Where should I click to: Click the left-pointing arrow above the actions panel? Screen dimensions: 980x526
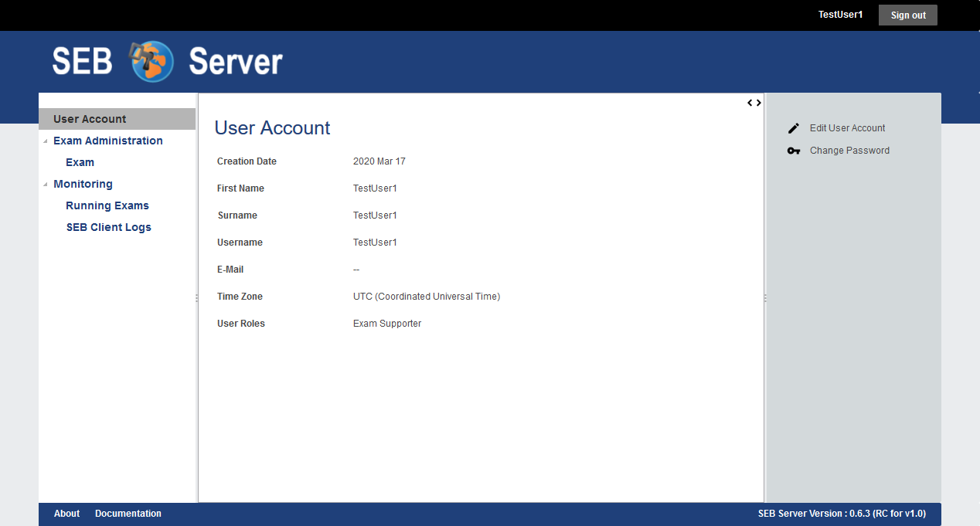(750, 103)
